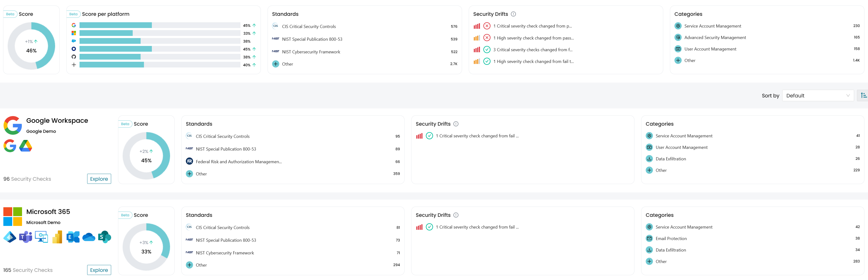Click the Power BI icon
The height and width of the screenshot is (280, 868).
click(57, 237)
